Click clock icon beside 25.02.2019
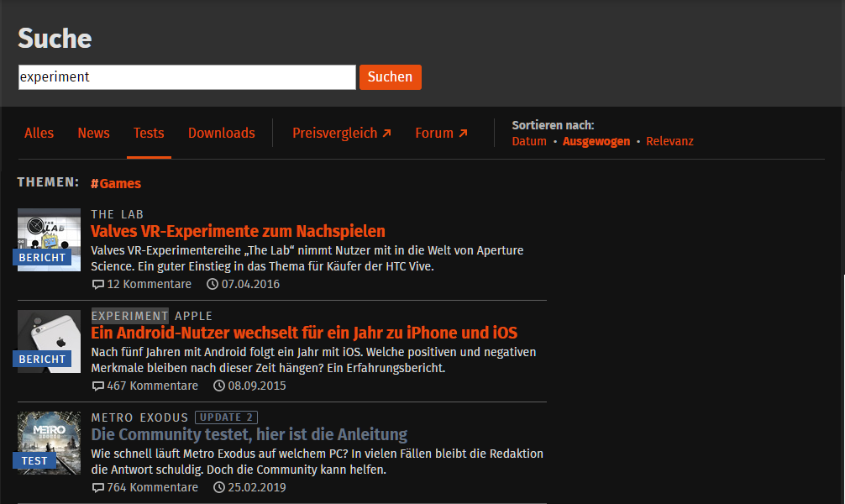 point(218,487)
